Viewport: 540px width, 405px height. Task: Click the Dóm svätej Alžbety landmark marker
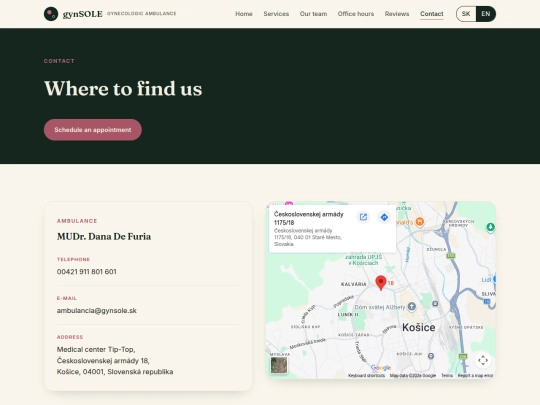tap(412, 306)
